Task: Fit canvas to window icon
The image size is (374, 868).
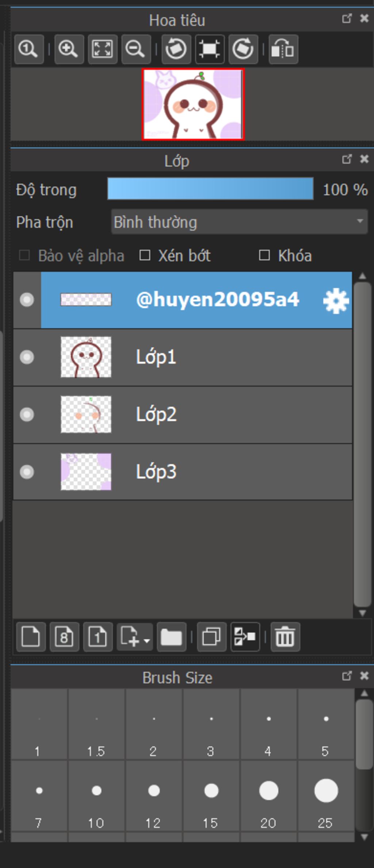Action: coord(103,49)
